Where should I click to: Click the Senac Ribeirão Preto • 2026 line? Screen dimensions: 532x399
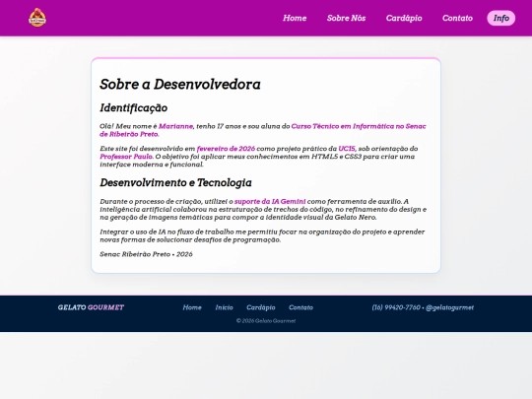point(146,254)
